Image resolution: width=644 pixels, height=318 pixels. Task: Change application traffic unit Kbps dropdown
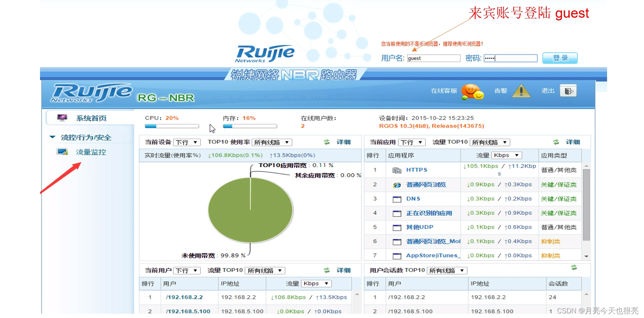point(506,155)
